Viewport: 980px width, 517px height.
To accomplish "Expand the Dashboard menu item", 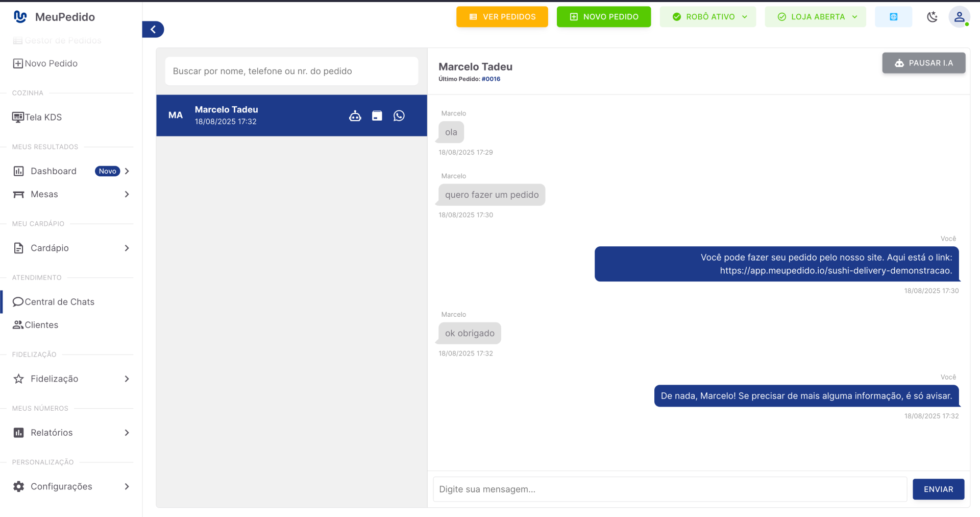I will click(126, 171).
